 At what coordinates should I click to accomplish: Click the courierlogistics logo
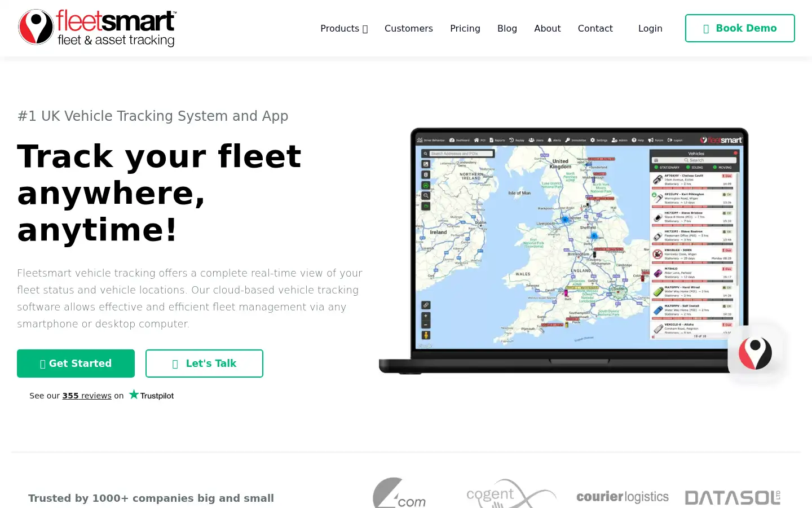tap(623, 497)
